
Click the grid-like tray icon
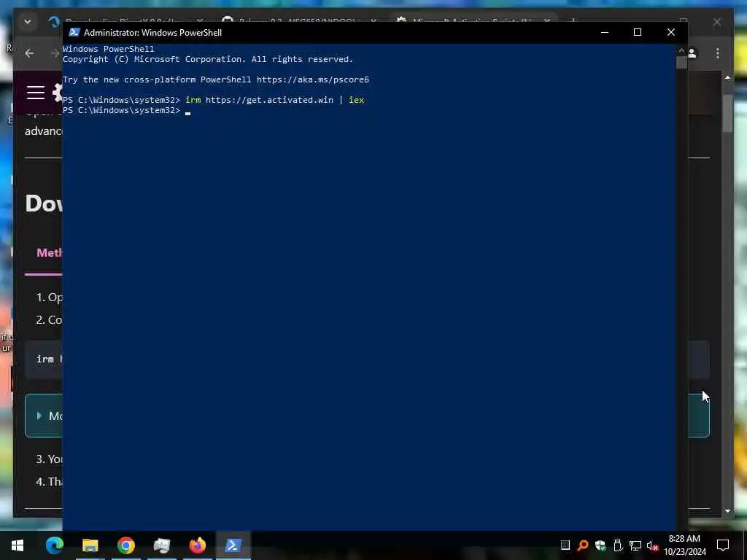coord(565,545)
